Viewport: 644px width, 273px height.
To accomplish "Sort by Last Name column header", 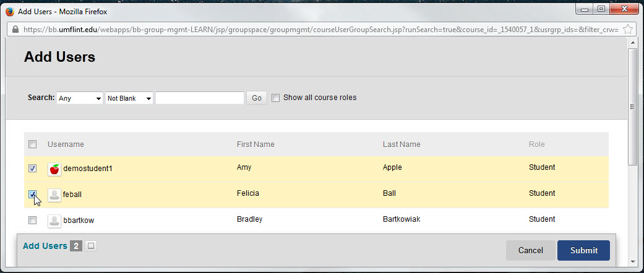I will coord(401,145).
